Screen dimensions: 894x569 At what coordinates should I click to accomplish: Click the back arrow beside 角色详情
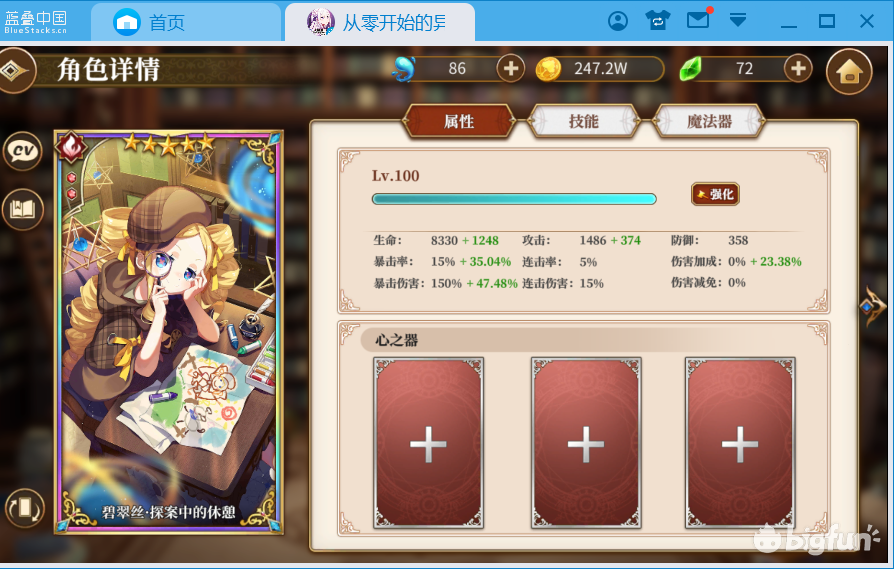pyautogui.click(x=14, y=71)
